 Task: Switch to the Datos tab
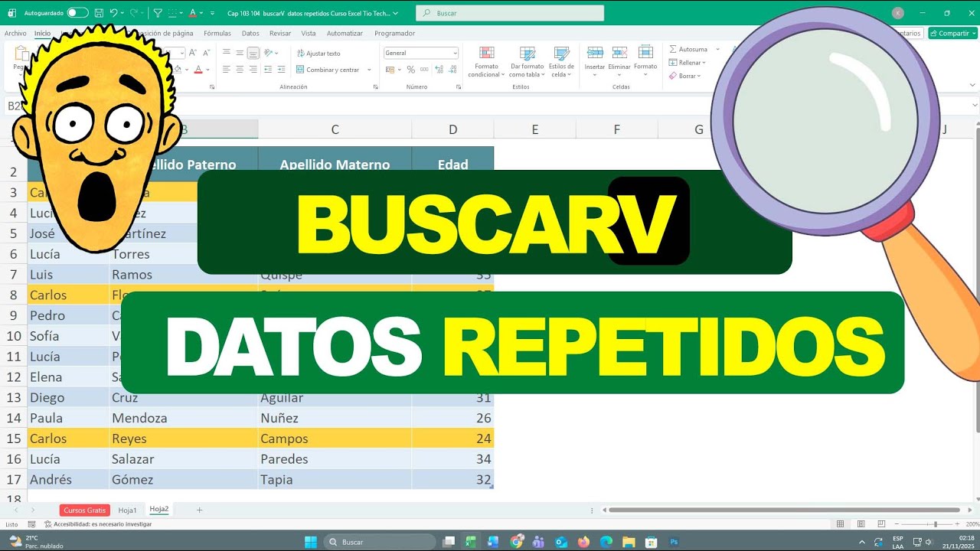(250, 34)
